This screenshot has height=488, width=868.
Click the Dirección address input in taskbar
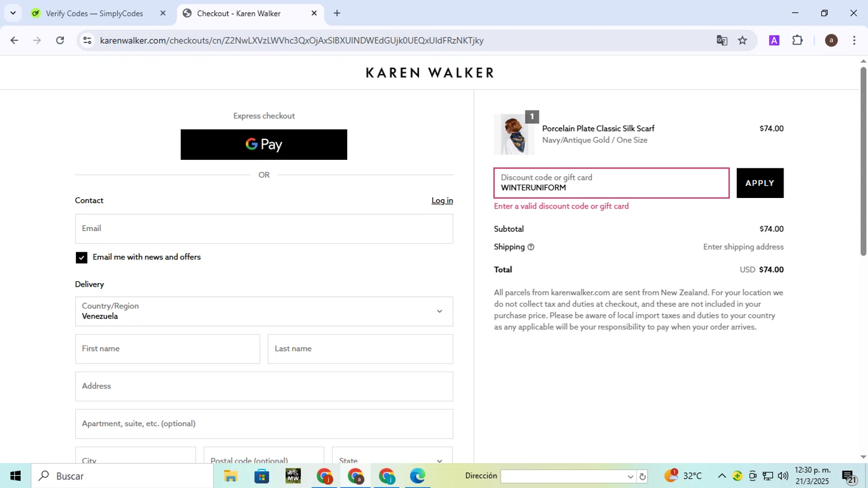click(563, 476)
